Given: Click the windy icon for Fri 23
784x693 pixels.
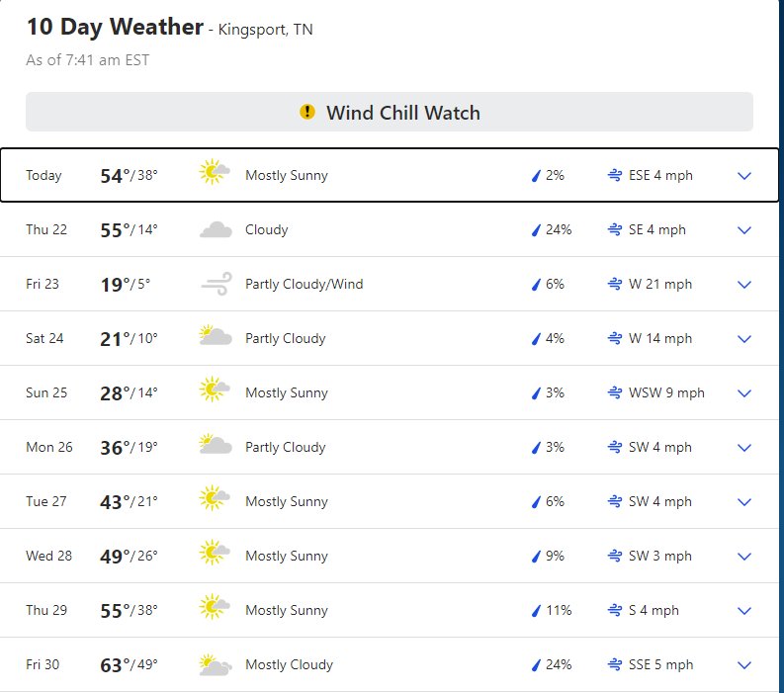Looking at the screenshot, I should pos(217,284).
